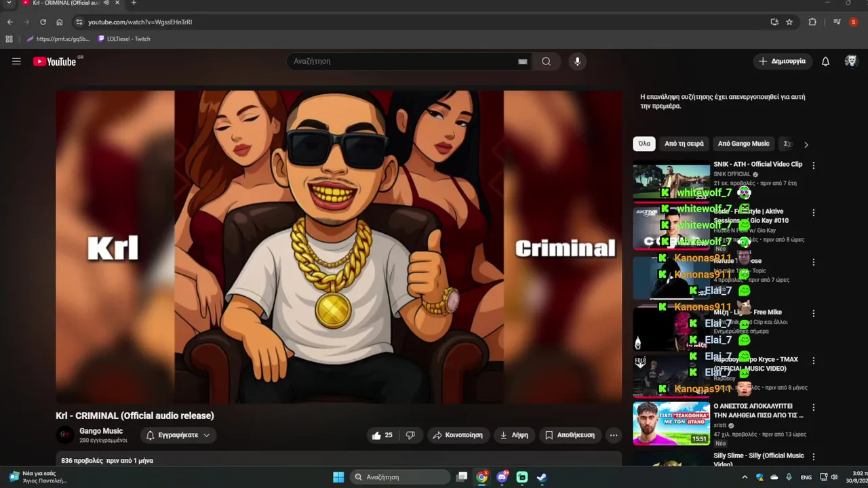The height and width of the screenshot is (488, 868).
Task: Open the apps grid in bookmarks bar
Action: click(9, 39)
